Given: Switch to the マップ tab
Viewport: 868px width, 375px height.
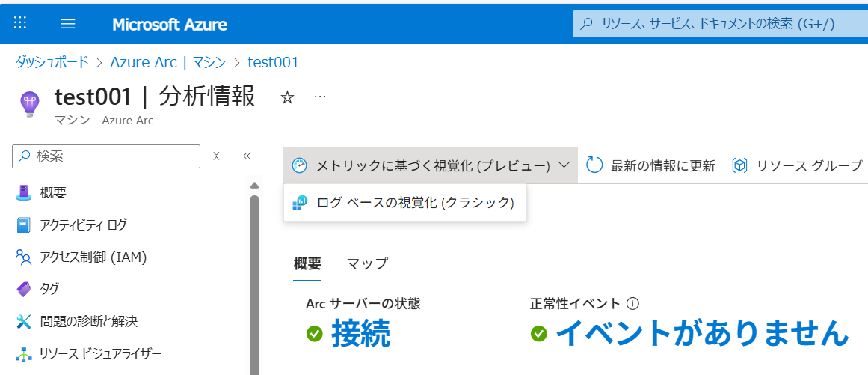Looking at the screenshot, I should click(x=367, y=263).
